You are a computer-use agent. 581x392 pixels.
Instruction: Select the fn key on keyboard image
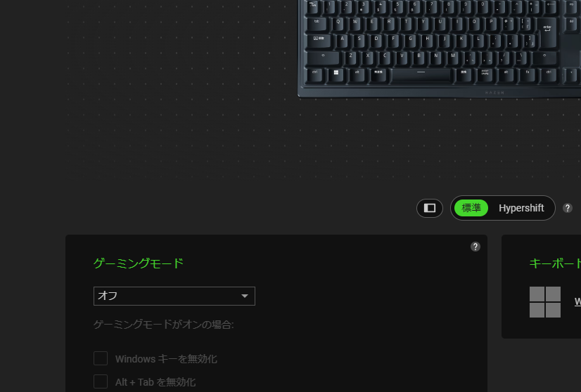pos(528,74)
